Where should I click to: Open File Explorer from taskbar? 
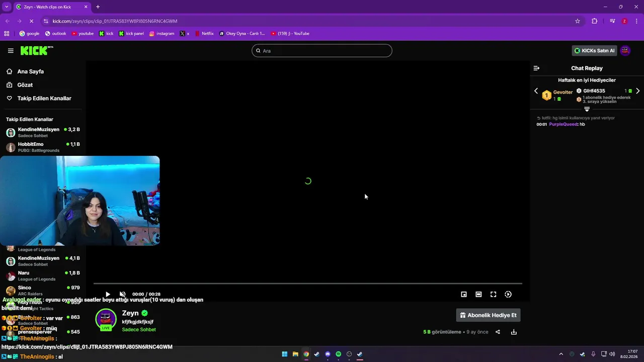point(295,354)
